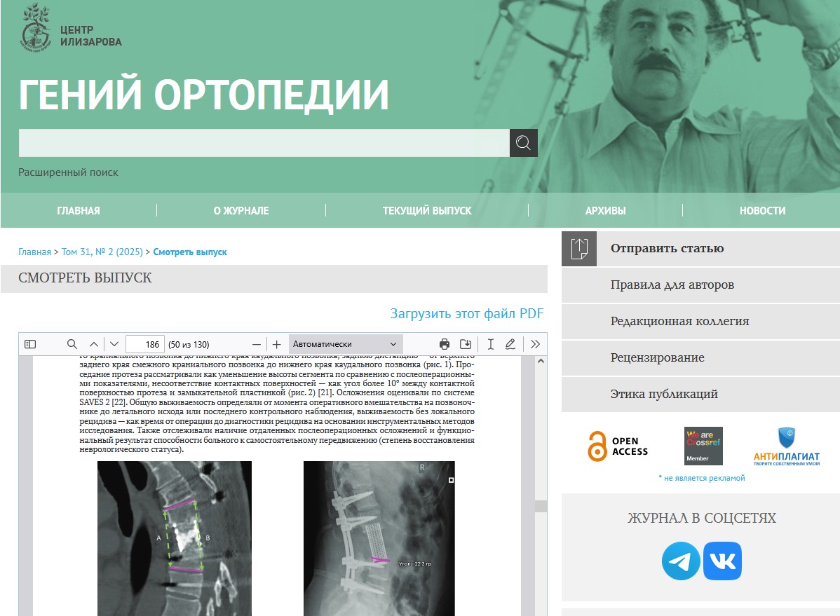
Task: Open more PDF viewer tools
Action: click(535, 344)
